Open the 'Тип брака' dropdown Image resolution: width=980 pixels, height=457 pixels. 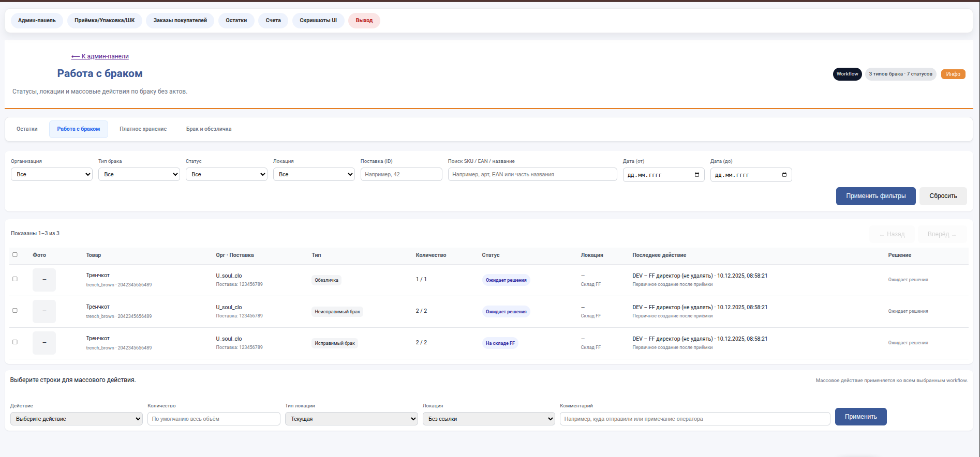point(139,174)
